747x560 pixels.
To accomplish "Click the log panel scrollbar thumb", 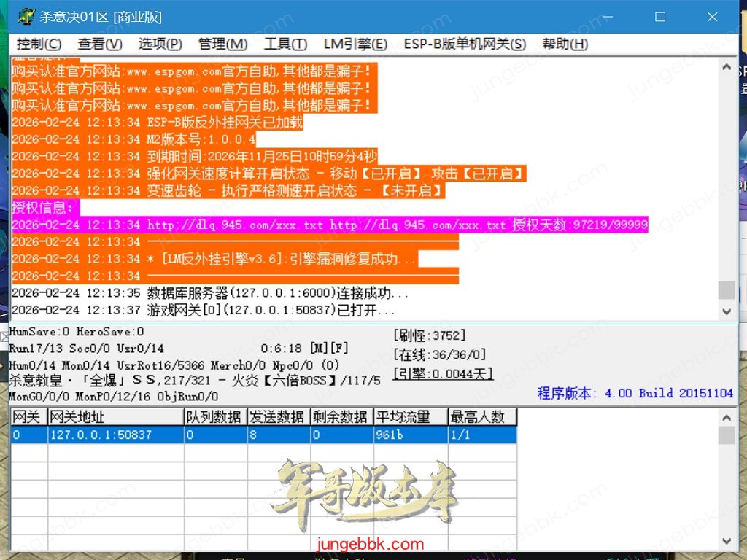I will pos(726,289).
